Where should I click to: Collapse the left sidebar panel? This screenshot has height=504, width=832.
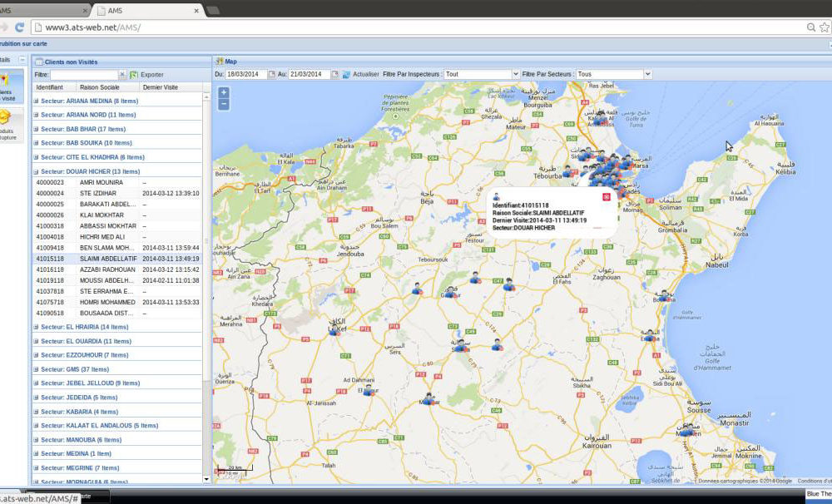click(22, 60)
